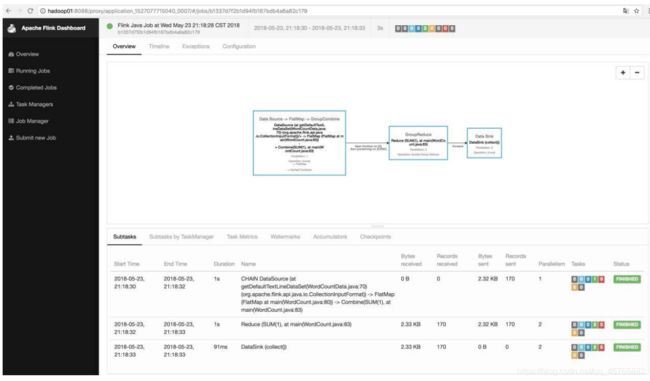Click the Overview dashboard icon in the sidebar
Screen dimensions: 650x381
point(11,54)
